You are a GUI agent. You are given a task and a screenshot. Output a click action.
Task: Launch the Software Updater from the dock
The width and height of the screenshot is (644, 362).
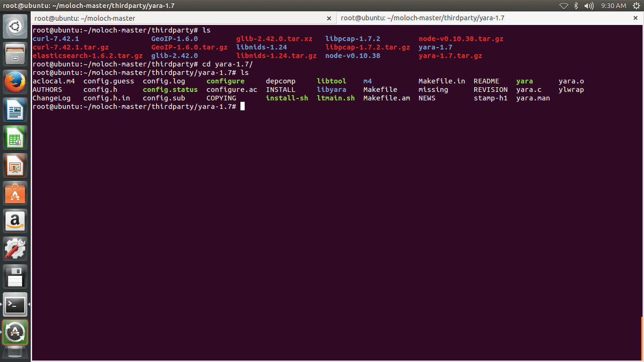point(15,332)
